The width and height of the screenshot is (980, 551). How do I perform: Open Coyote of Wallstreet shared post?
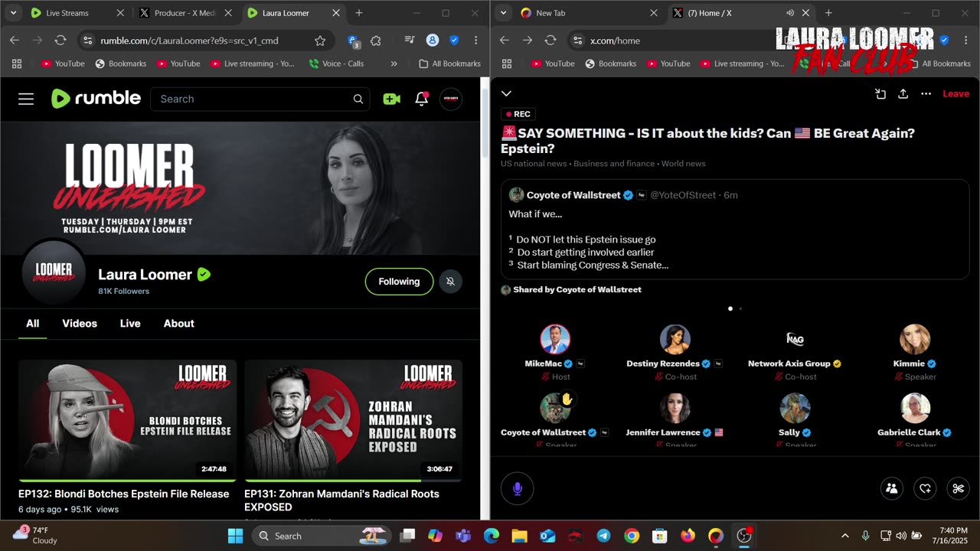(735, 229)
